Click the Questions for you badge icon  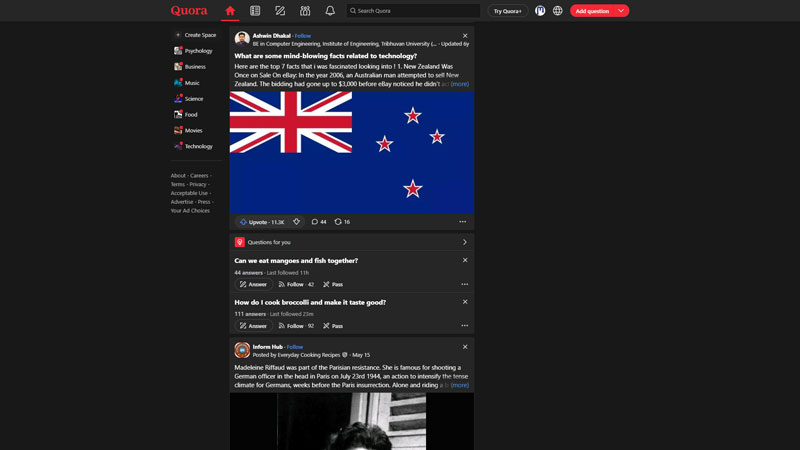239,242
